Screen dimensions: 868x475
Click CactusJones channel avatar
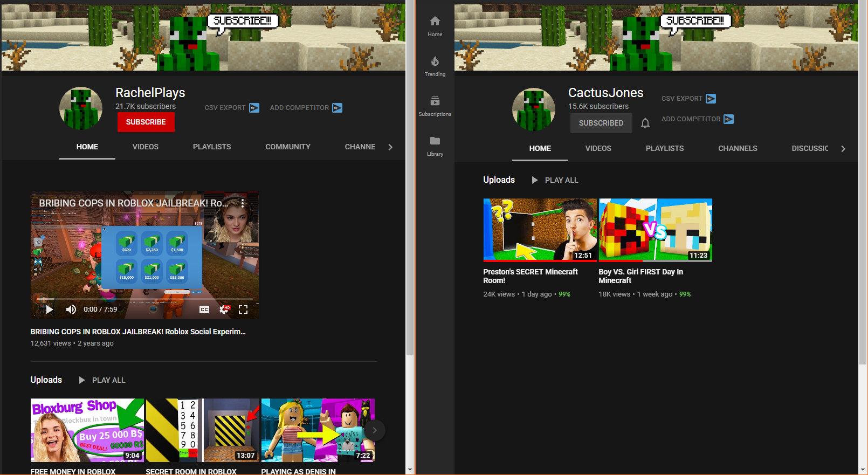click(534, 109)
